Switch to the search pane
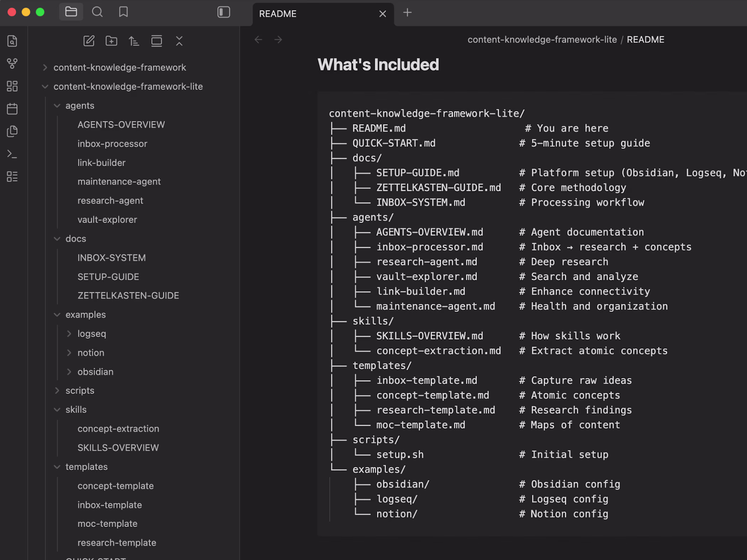This screenshot has width=747, height=560. (x=97, y=12)
